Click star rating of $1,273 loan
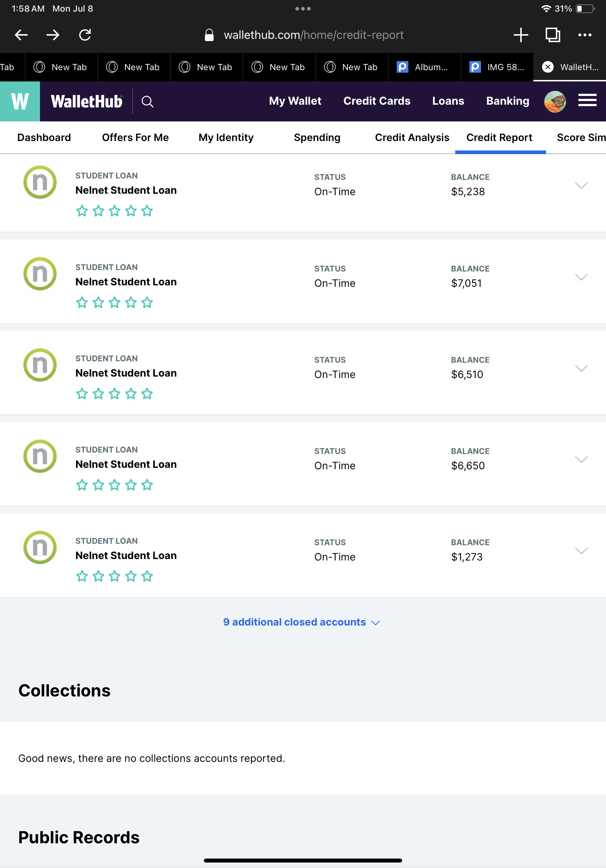This screenshot has height=868, width=606. pyautogui.click(x=114, y=576)
